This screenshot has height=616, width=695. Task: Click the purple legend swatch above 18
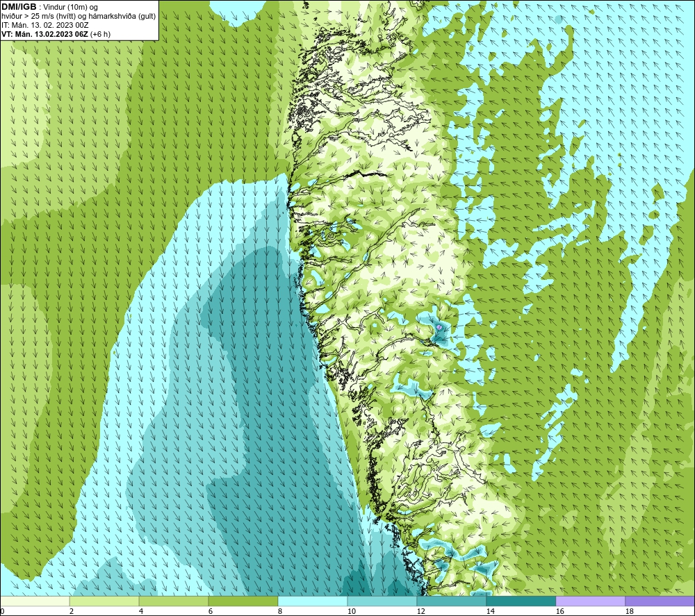point(660,601)
